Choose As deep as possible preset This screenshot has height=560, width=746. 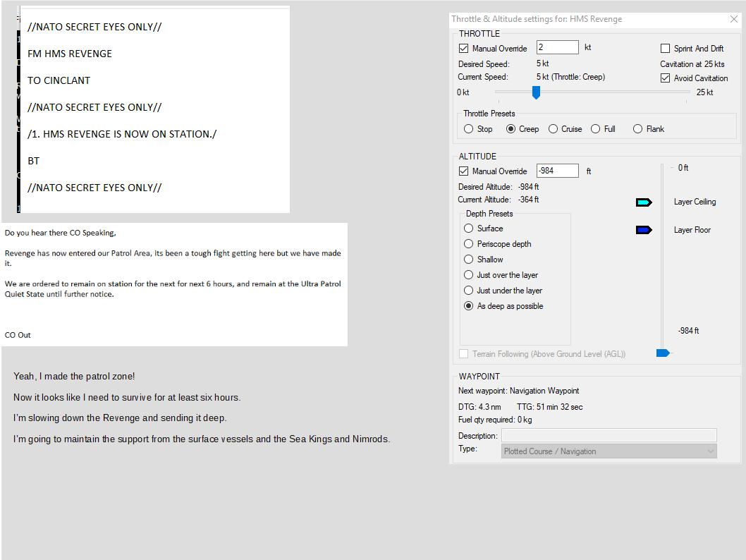tap(469, 306)
